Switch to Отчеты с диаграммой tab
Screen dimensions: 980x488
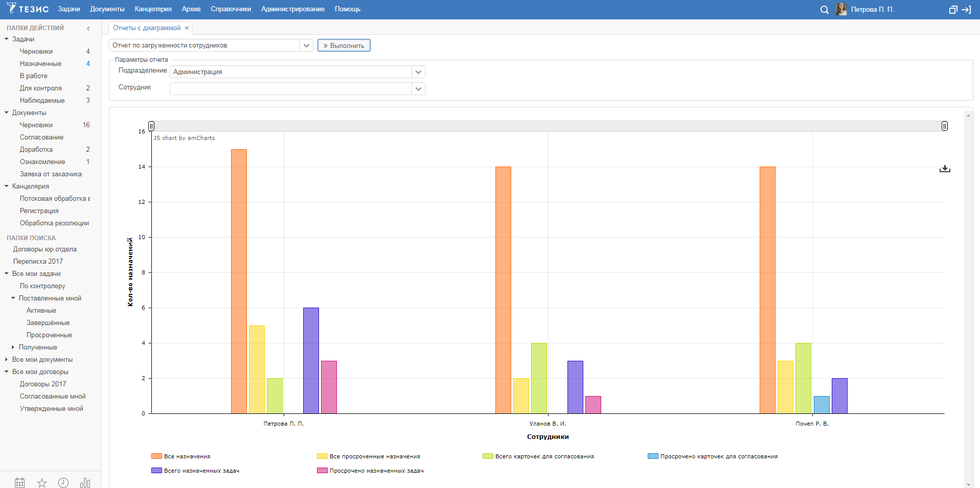click(147, 28)
